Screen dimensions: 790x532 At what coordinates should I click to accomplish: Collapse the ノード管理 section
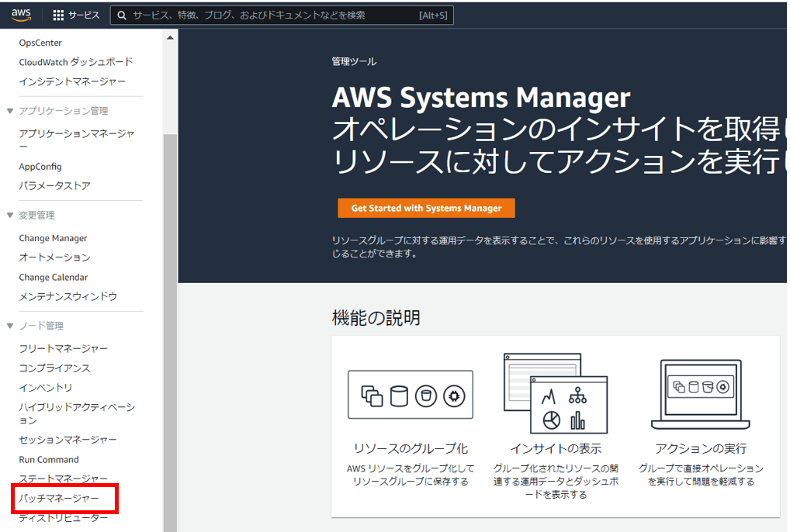(9, 326)
